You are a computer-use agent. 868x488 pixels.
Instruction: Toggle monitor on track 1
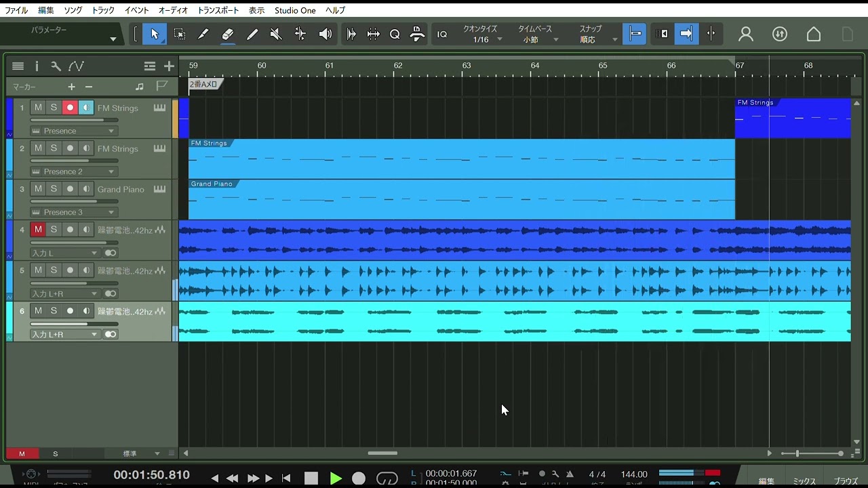86,108
